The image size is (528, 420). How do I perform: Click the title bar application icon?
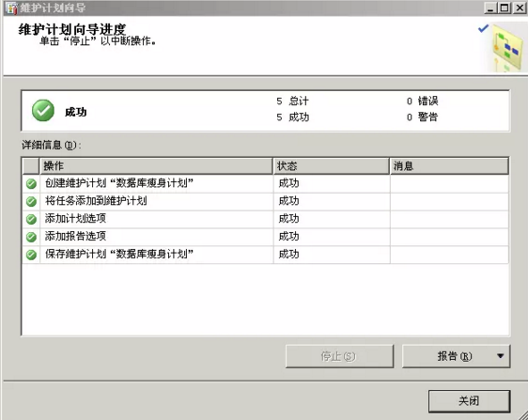(x=11, y=8)
